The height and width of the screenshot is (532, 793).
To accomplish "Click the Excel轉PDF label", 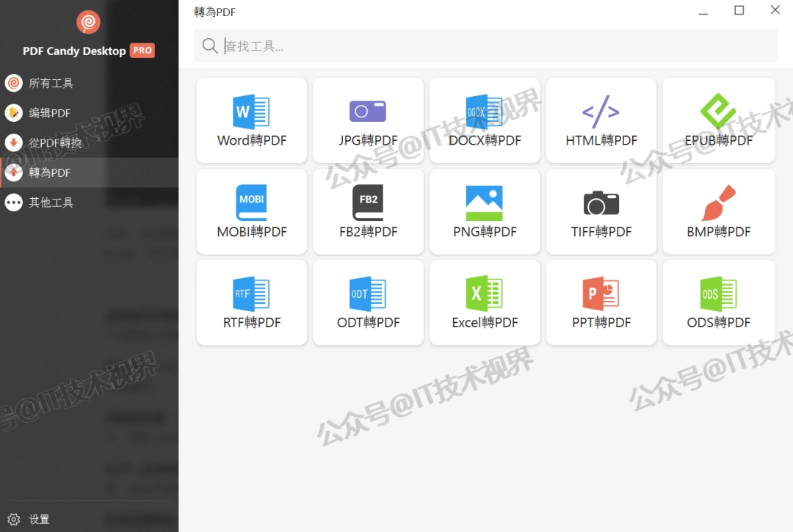I will pos(485,322).
